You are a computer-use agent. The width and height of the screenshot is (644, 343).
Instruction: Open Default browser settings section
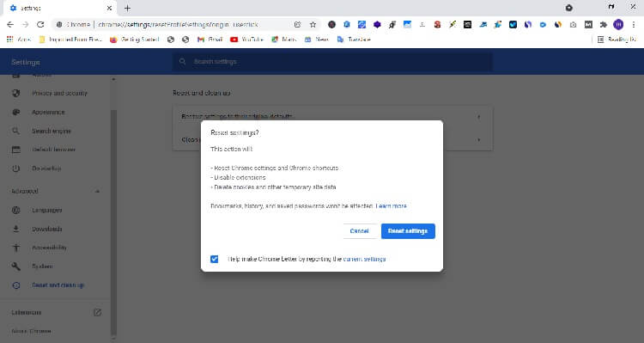54,150
